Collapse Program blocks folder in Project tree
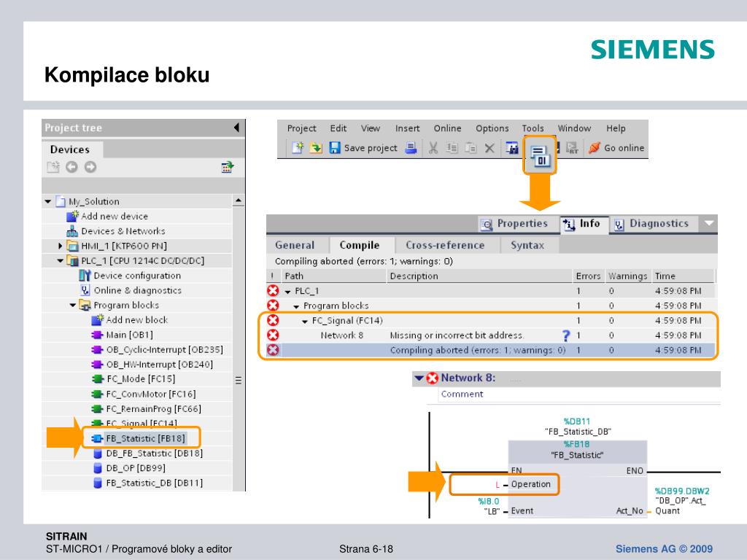This screenshot has height=560, width=747. point(72,305)
